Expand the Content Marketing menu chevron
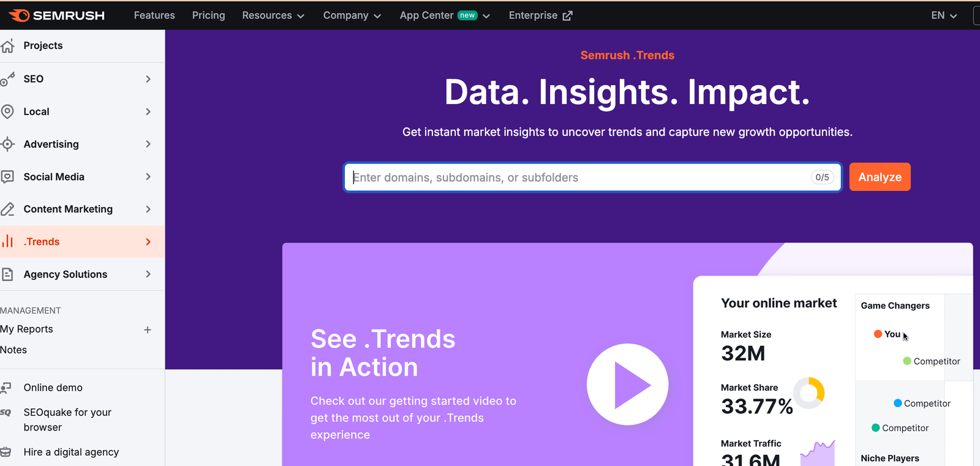Image resolution: width=980 pixels, height=466 pixels. pyautogui.click(x=148, y=209)
